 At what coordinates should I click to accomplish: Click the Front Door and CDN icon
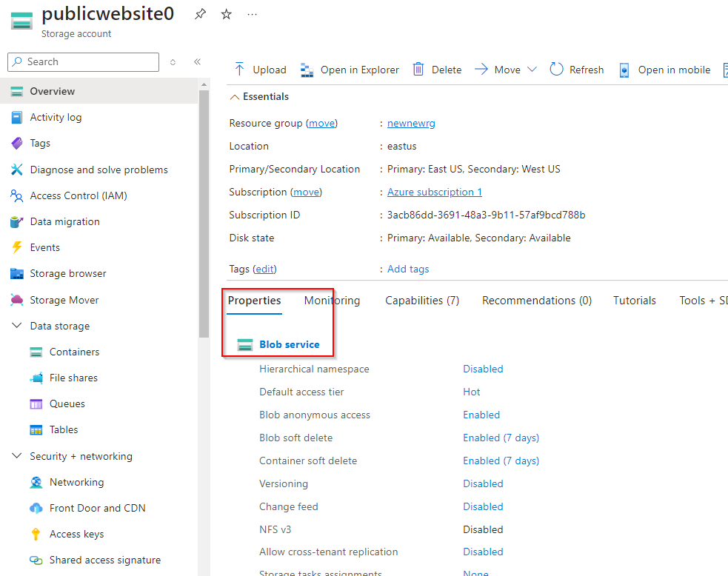point(36,508)
